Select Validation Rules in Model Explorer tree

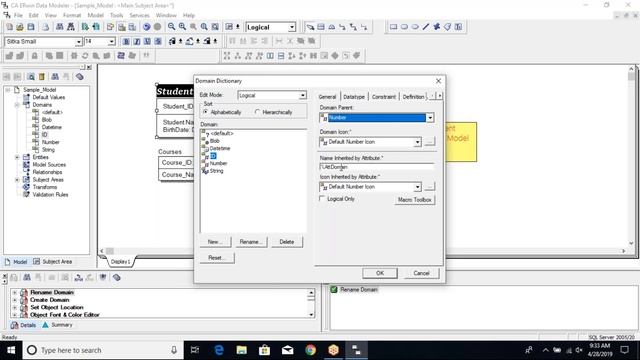(x=50, y=195)
